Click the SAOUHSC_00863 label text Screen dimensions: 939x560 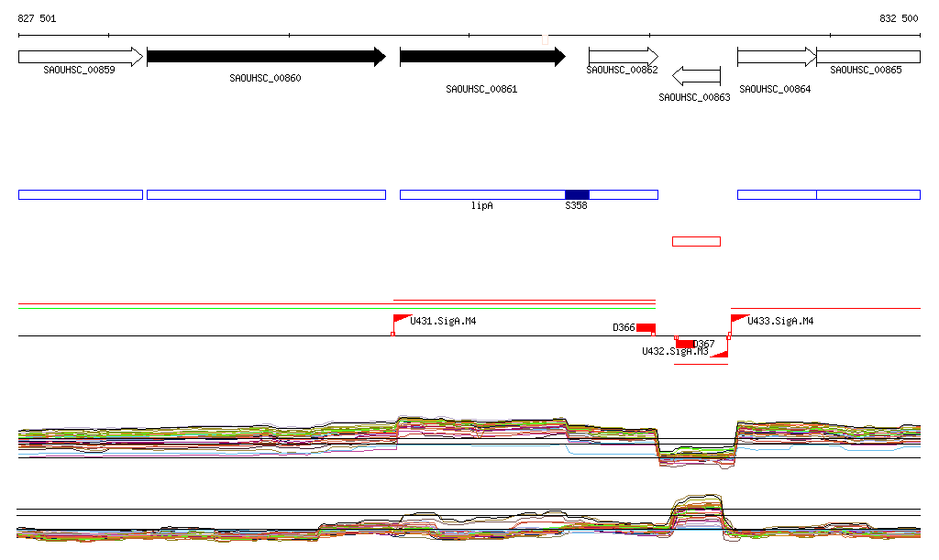coord(695,97)
